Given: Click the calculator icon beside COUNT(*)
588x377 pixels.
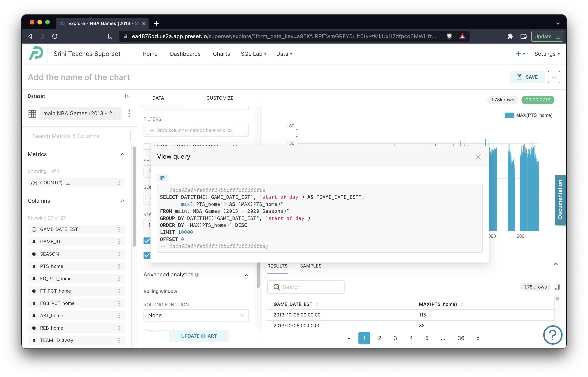Looking at the screenshot, I should tap(68, 182).
